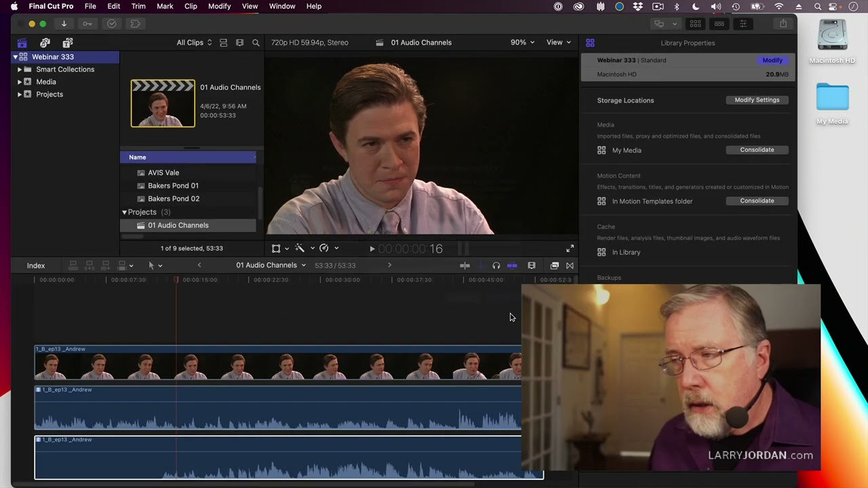Click the Modify library mode button
The width and height of the screenshot is (868, 488).
772,60
